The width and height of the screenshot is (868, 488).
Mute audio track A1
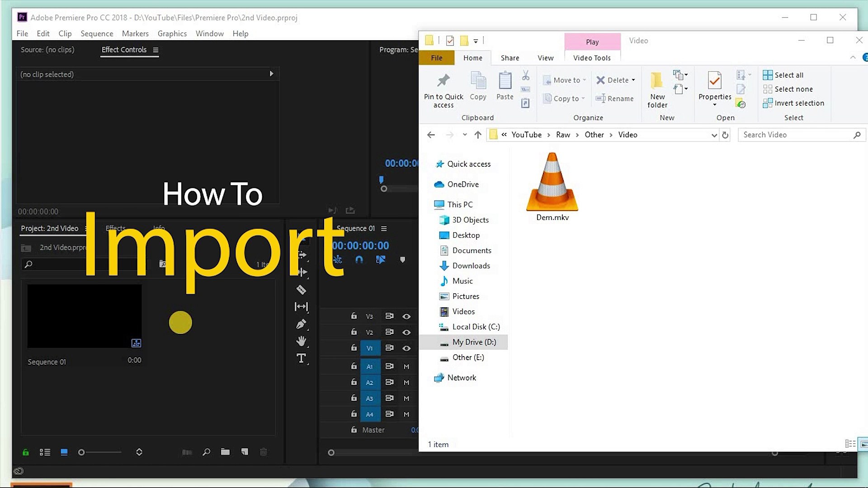(406, 366)
